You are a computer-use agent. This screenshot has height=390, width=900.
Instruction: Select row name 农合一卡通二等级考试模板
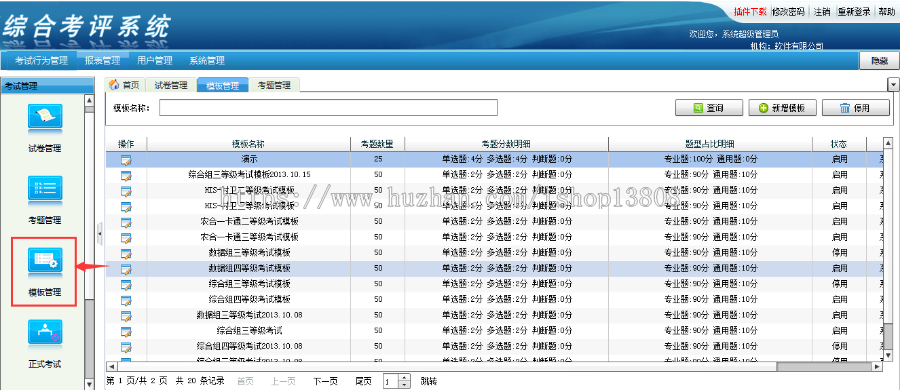click(249, 221)
